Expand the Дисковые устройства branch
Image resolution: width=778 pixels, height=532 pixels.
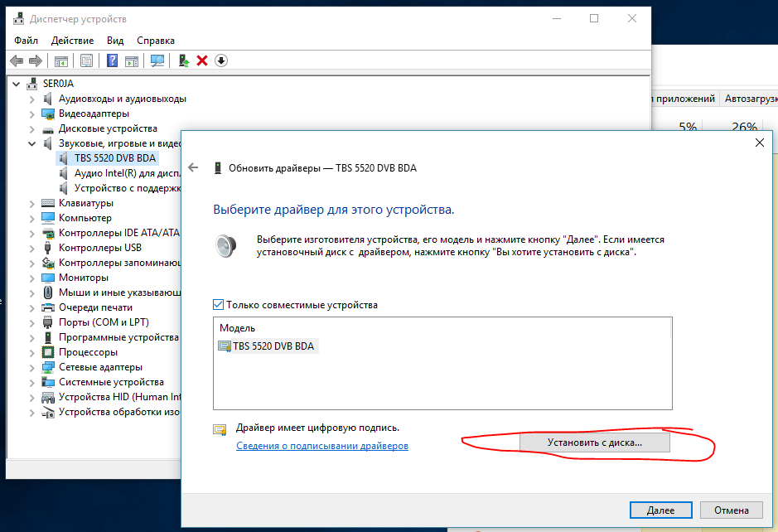31,129
